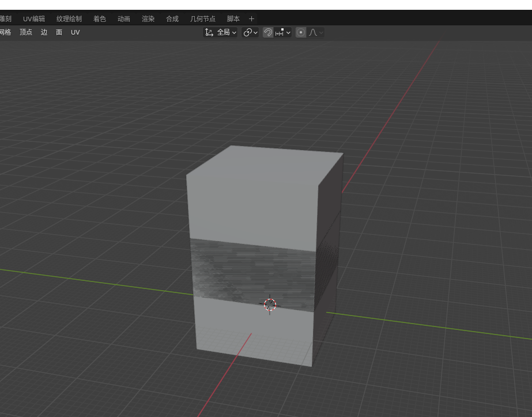Open the UV menu in header
The width and height of the screenshot is (532, 417).
pos(76,32)
